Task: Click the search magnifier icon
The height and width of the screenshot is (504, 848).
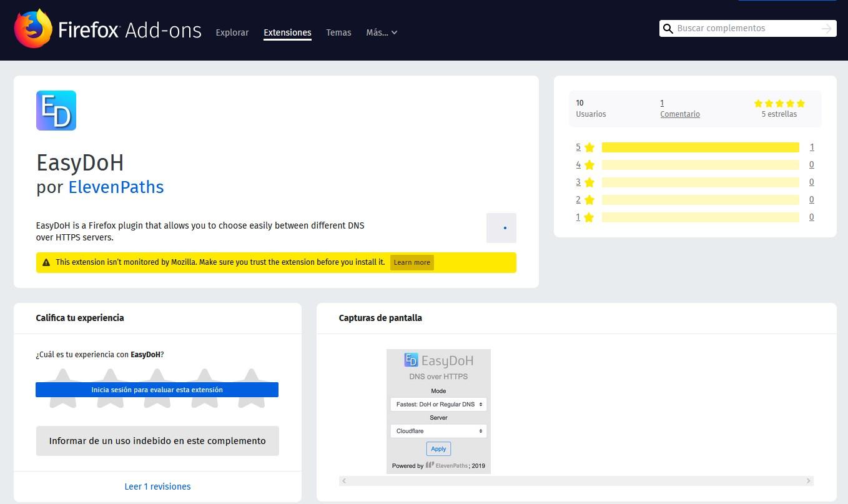Action: click(x=668, y=29)
